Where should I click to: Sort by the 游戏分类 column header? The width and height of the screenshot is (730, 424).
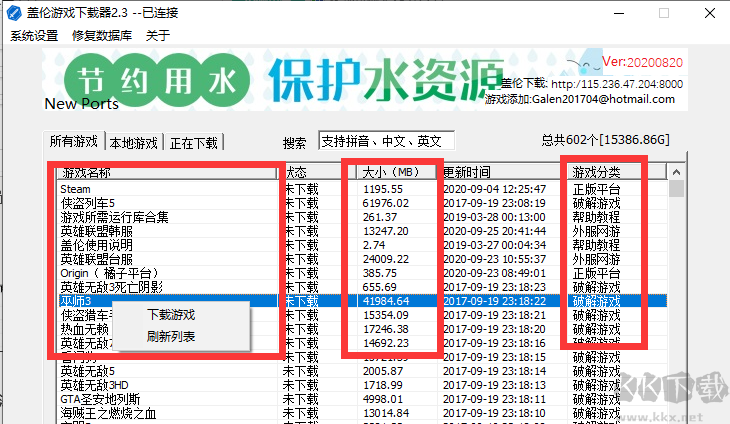[617, 173]
